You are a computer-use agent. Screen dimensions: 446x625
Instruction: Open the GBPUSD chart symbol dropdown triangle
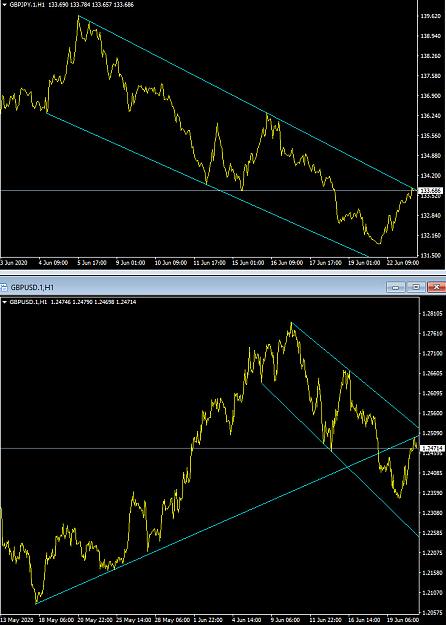pos(4,302)
